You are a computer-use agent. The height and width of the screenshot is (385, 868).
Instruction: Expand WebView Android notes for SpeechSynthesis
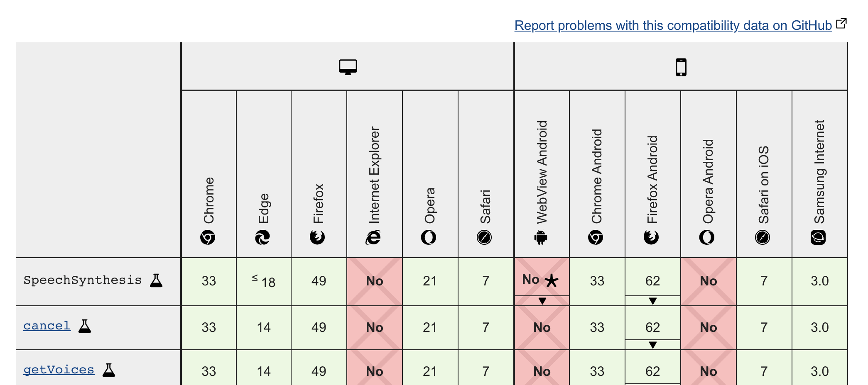tap(542, 301)
